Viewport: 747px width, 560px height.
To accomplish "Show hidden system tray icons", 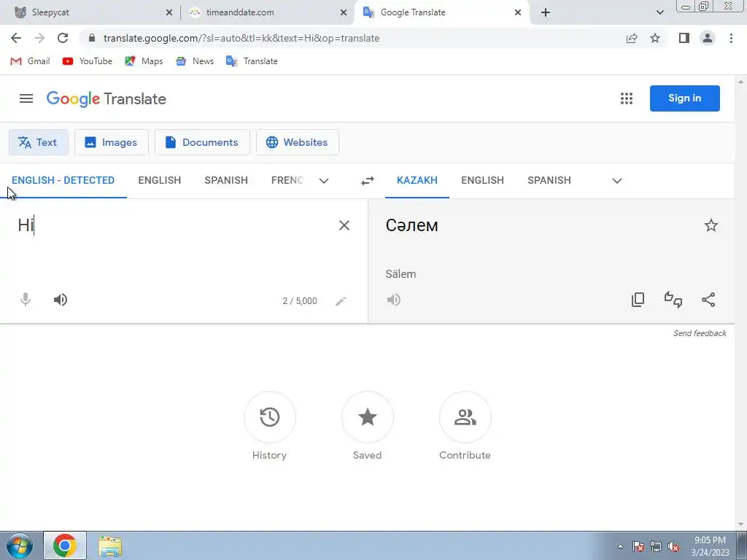I will 620,546.
